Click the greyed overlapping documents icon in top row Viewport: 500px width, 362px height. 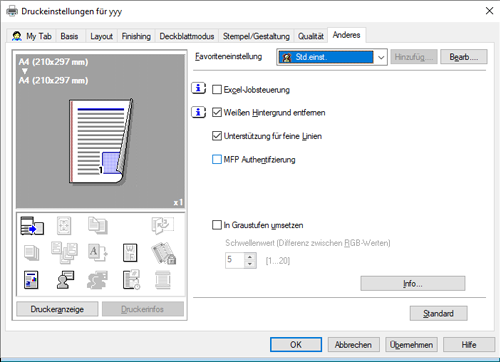[x=97, y=226]
